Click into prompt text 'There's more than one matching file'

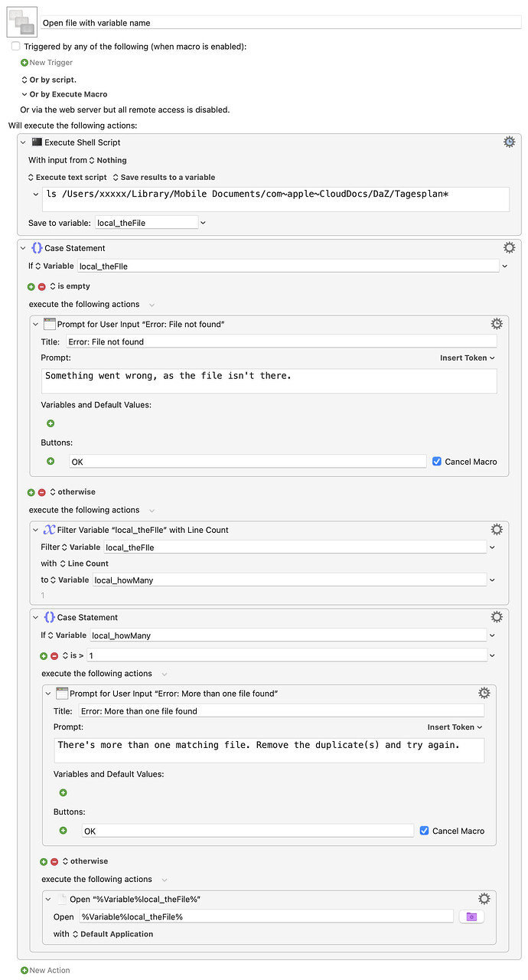tap(269, 750)
